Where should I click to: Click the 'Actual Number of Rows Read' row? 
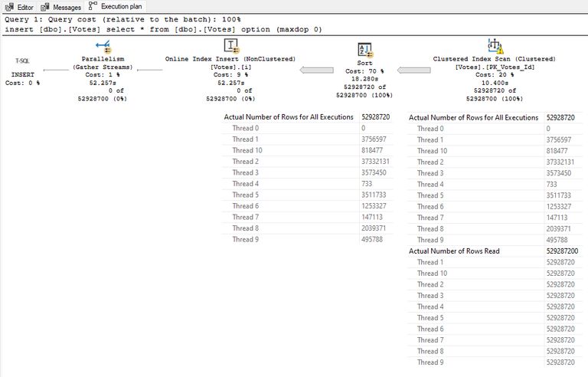click(495, 251)
